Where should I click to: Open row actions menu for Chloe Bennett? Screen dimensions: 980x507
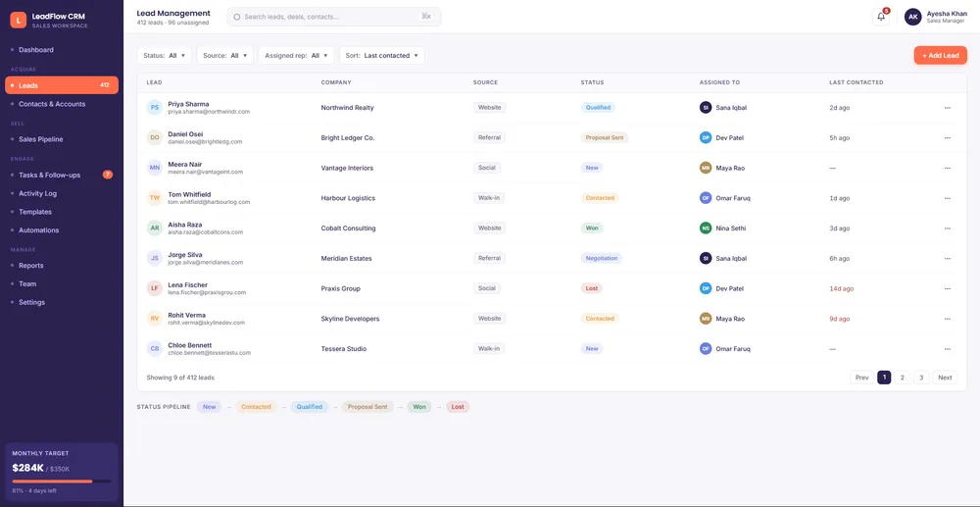[947, 348]
